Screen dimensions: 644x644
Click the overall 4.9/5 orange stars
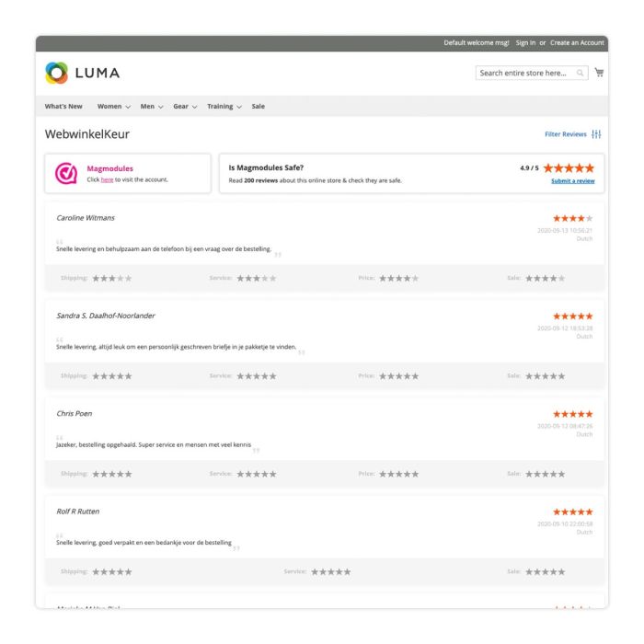(x=569, y=168)
